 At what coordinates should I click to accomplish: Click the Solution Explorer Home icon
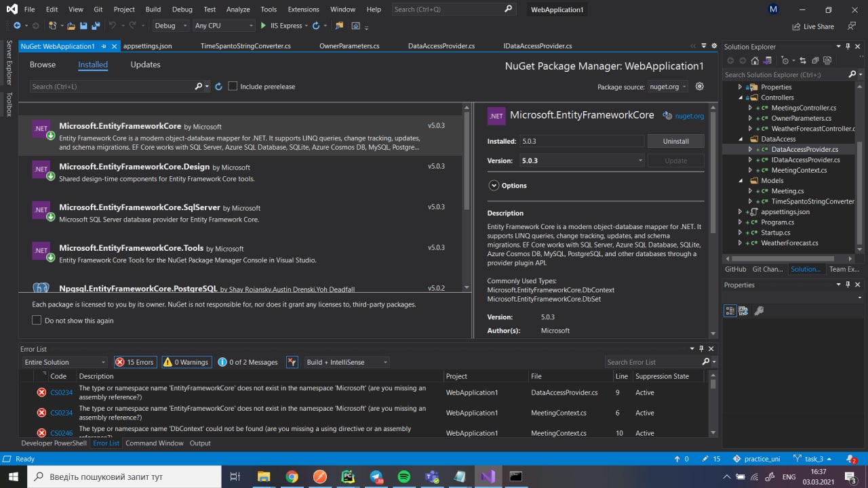coord(755,61)
